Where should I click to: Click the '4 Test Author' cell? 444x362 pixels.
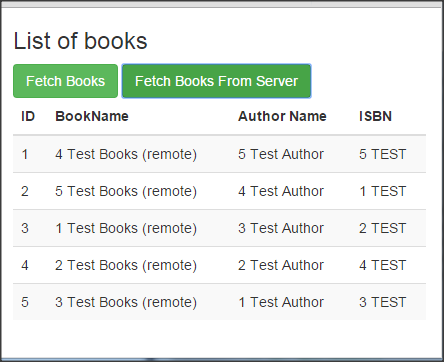click(281, 191)
